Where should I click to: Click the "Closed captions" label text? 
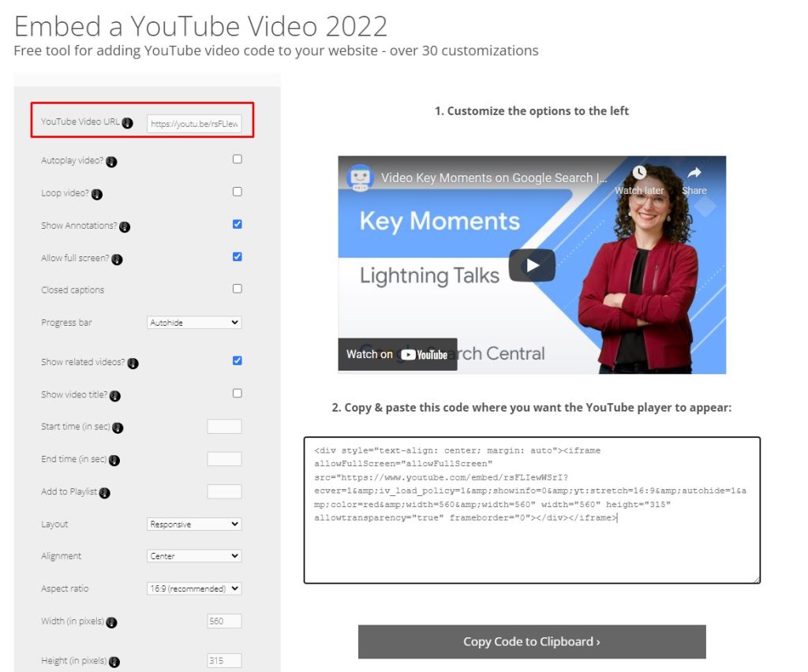coord(73,290)
